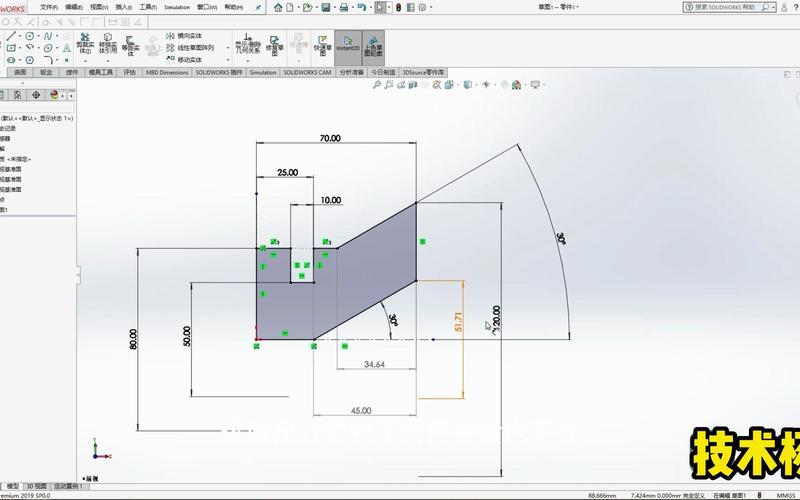Switch to the 3DSource零件库 tab
800x500 pixels.
tap(423, 72)
